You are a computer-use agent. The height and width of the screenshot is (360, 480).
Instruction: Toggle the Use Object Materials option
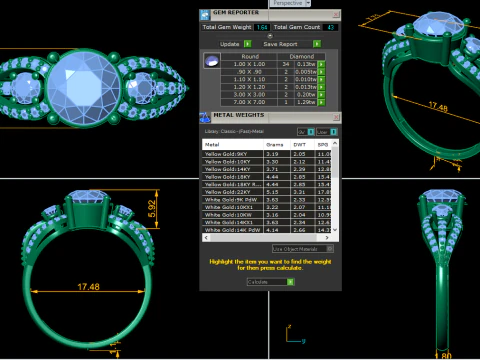[303, 249]
